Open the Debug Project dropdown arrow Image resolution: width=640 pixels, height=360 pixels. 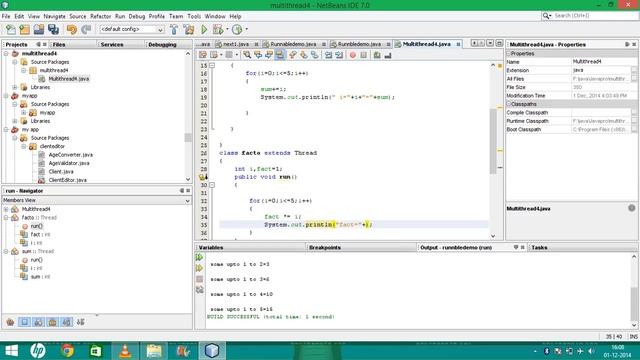click(227, 29)
